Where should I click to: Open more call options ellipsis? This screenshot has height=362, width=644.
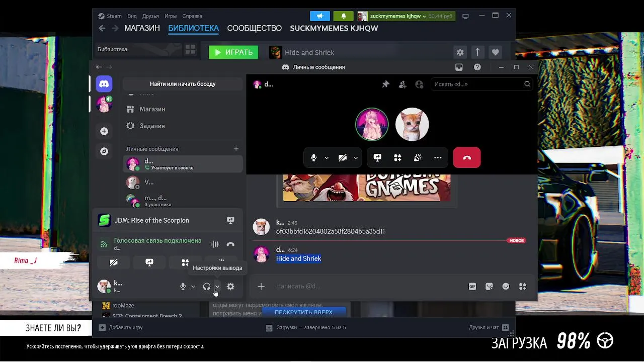438,158
